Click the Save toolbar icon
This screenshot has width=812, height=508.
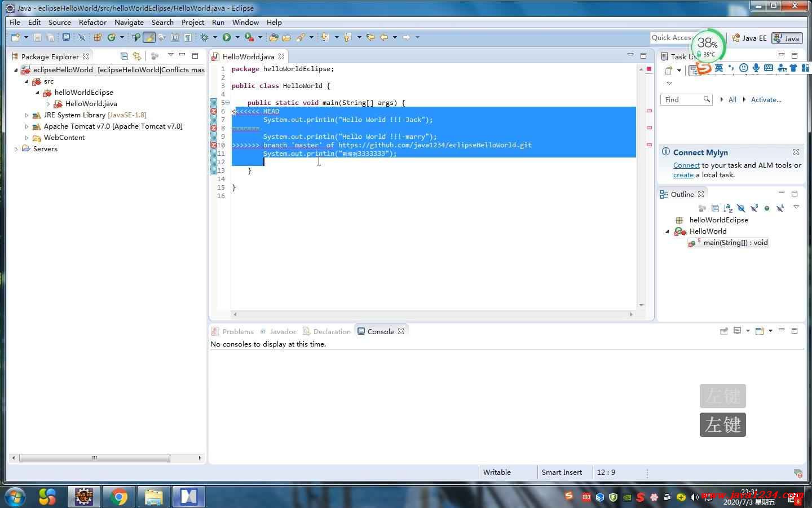pyautogui.click(x=37, y=37)
